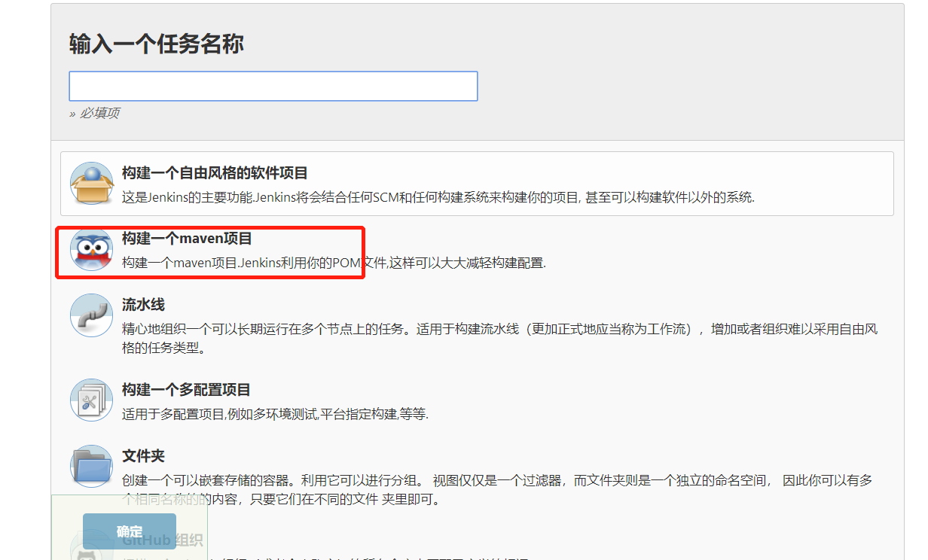
Task: Click the 确定 confirm button
Action: pyautogui.click(x=130, y=531)
